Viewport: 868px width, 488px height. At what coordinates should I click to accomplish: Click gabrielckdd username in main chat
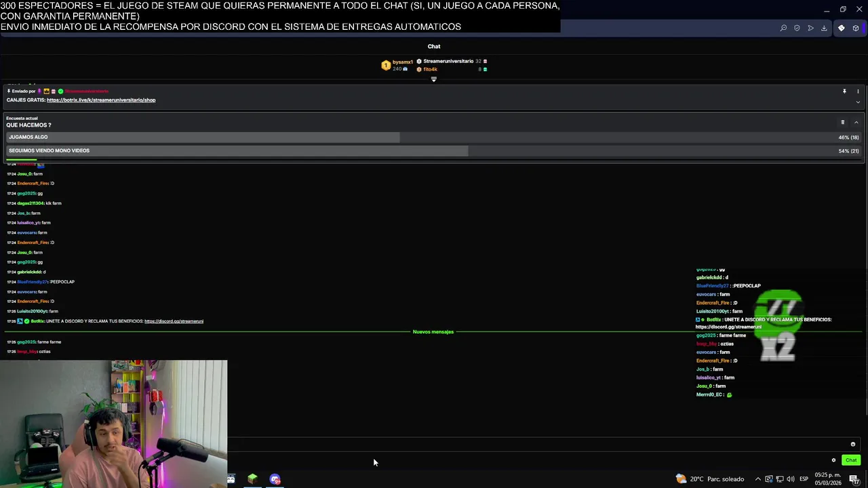[29, 272]
